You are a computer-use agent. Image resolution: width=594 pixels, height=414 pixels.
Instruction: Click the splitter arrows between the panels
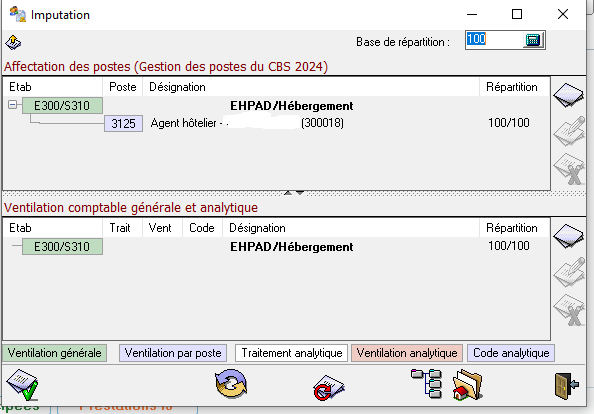pos(294,193)
